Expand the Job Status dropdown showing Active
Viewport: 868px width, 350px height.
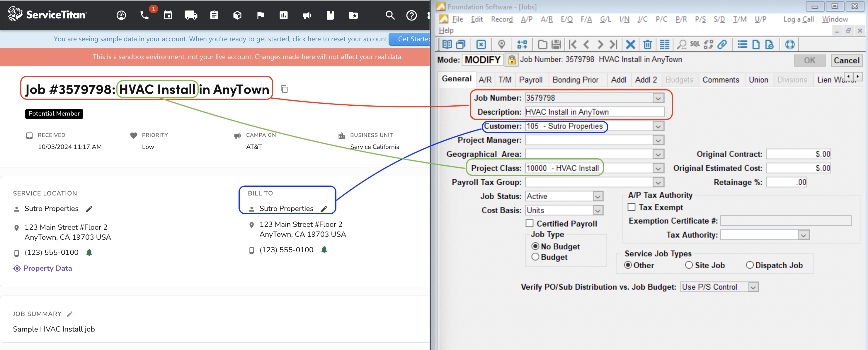point(598,196)
